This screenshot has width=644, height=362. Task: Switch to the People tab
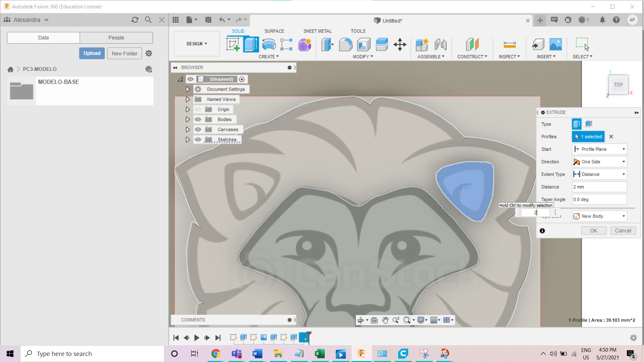click(x=116, y=38)
